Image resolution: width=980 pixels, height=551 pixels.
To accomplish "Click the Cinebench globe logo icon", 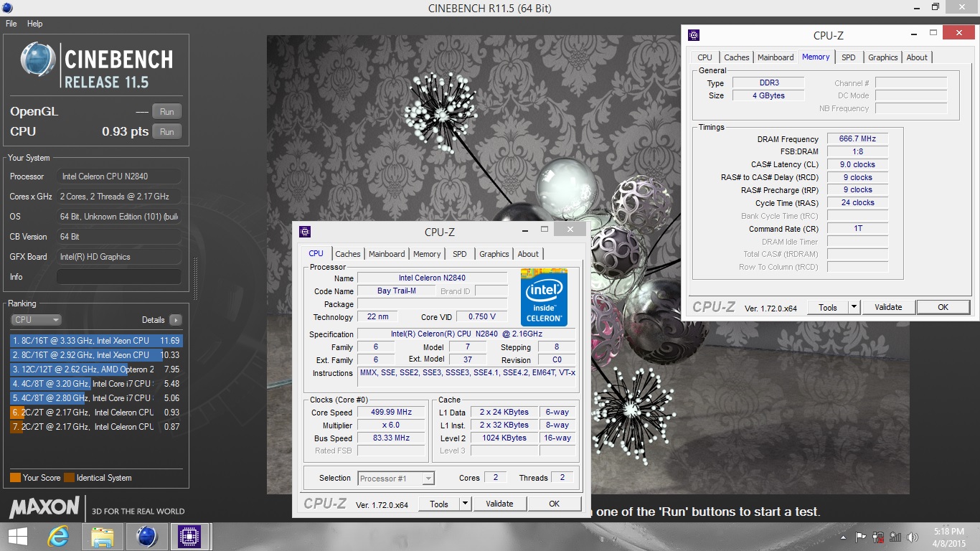I will tap(38, 60).
